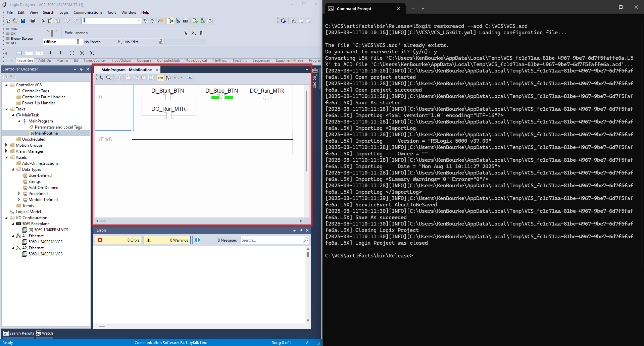Image resolution: width=644 pixels, height=346 pixels.
Task: Collapse the Tasks tree node
Action: tap(6, 109)
